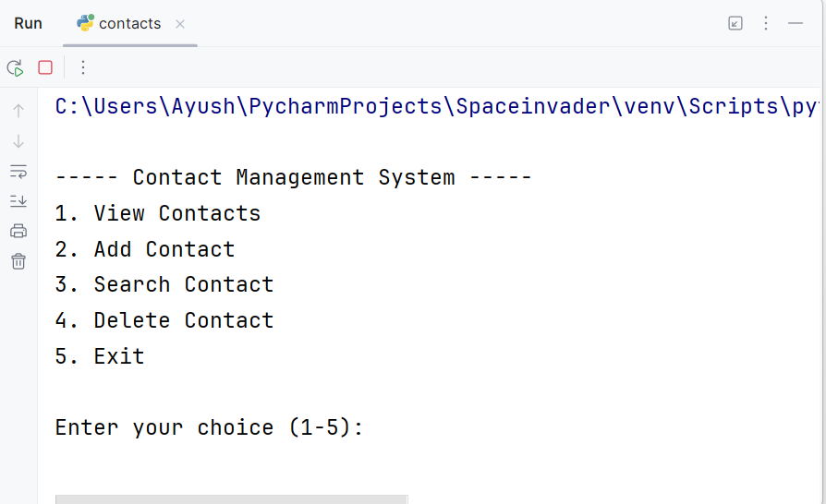
Task: Select the contacts run tab
Action: 129,24
